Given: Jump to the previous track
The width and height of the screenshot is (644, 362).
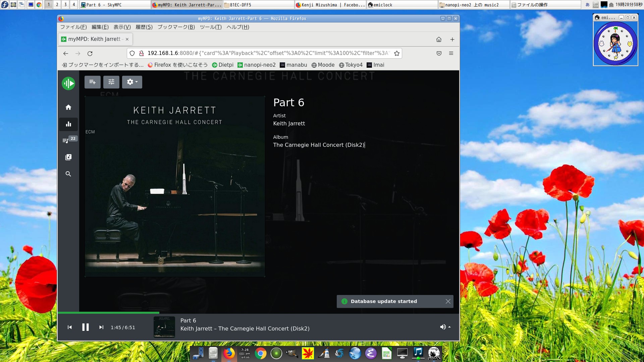Looking at the screenshot, I should point(70,327).
